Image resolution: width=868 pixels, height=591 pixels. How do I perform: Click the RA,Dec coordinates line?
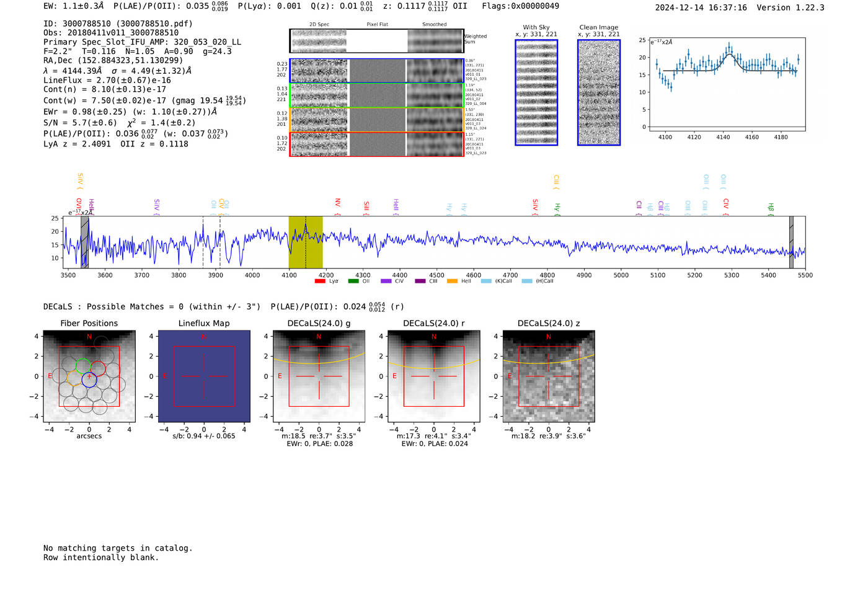click(x=113, y=60)
